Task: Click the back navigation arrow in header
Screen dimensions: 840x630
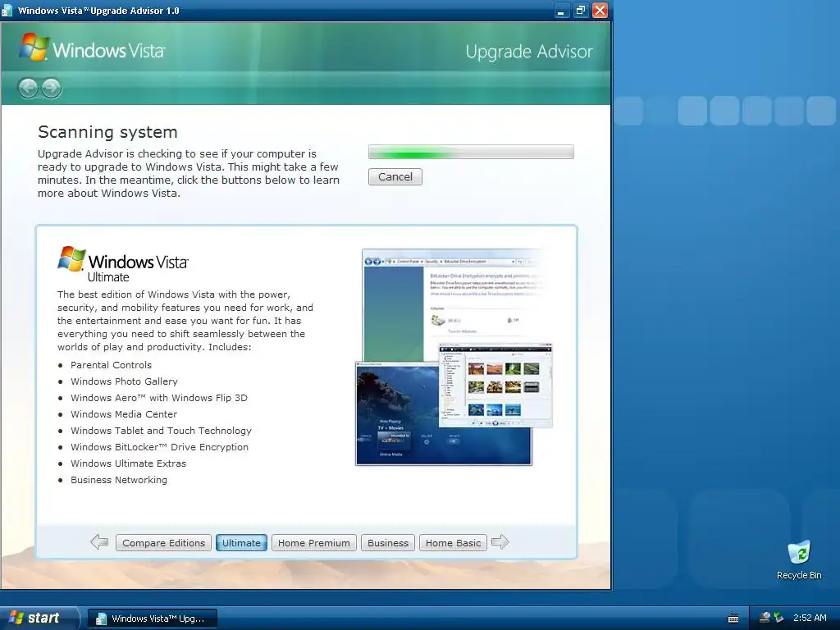Action: coord(28,88)
